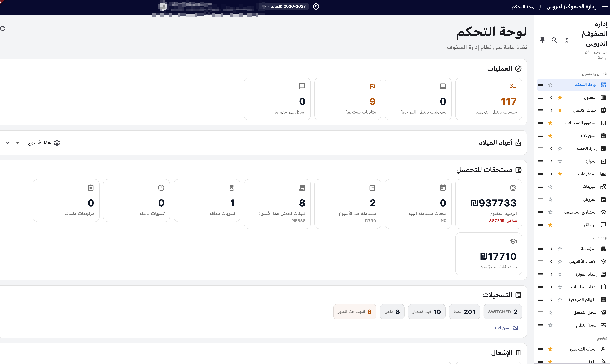
Task: Toggle favorite star for سجل التدقيق
Action: 550,312
